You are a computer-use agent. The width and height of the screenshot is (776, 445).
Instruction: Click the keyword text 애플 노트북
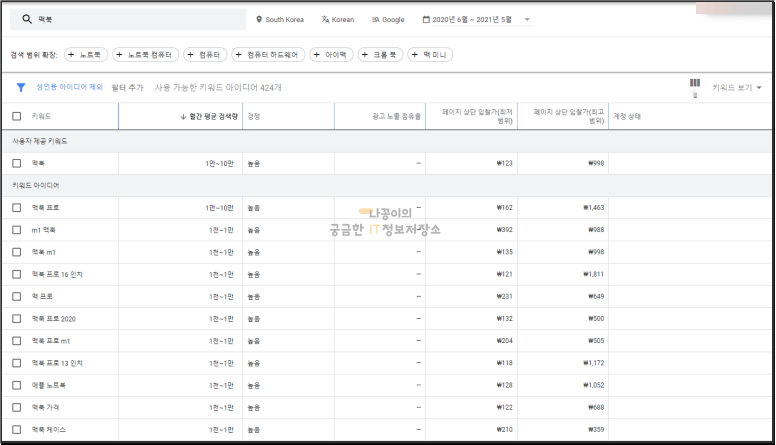pyautogui.click(x=48, y=385)
